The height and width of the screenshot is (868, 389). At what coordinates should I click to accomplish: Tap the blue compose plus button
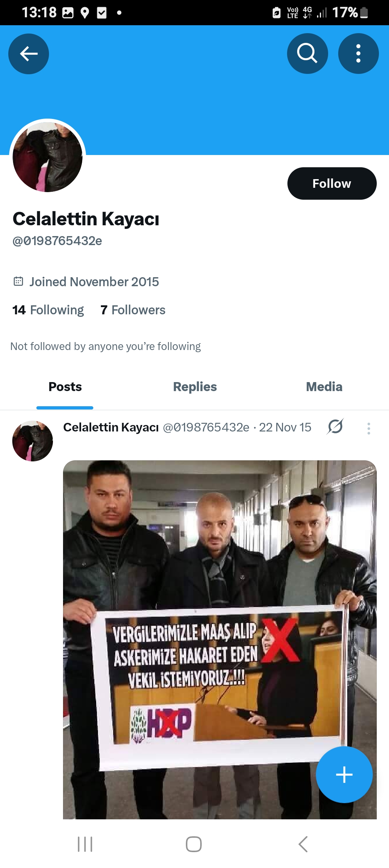pos(344,775)
